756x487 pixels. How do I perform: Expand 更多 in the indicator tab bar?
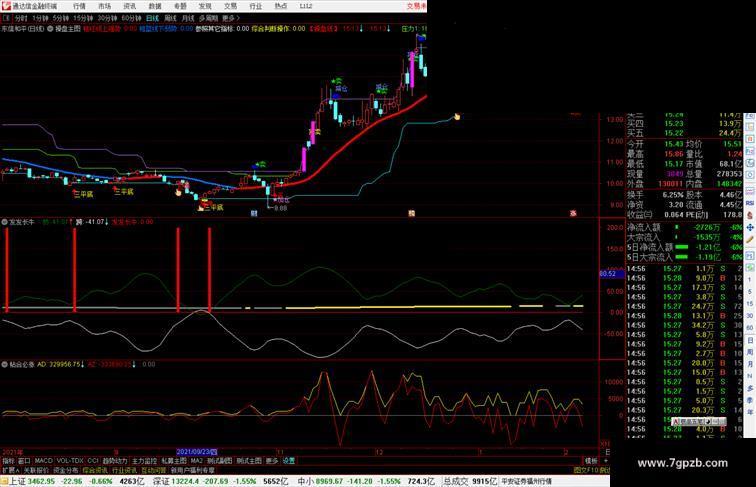pyautogui.click(x=272, y=461)
